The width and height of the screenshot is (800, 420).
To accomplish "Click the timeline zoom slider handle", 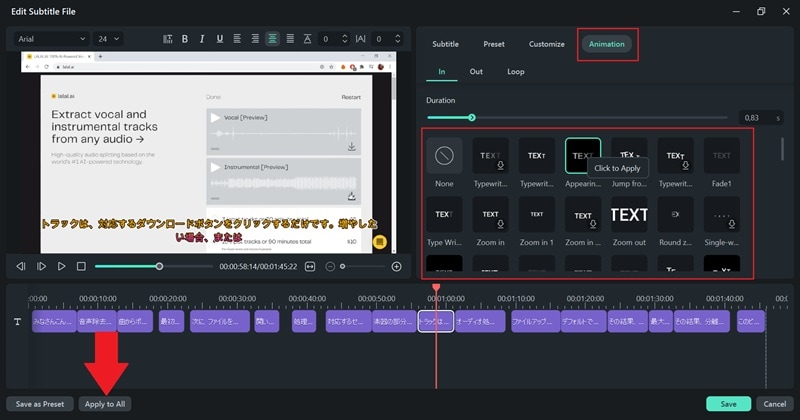I will pyautogui.click(x=342, y=266).
